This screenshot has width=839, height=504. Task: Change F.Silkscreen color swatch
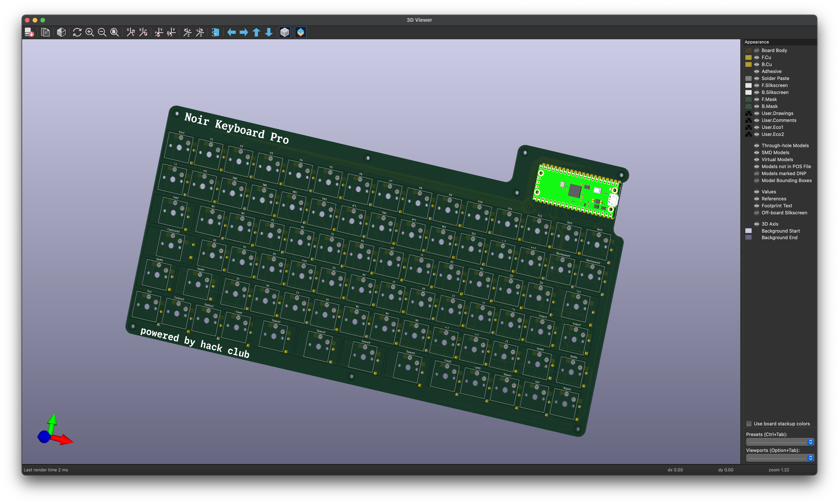pyautogui.click(x=748, y=85)
